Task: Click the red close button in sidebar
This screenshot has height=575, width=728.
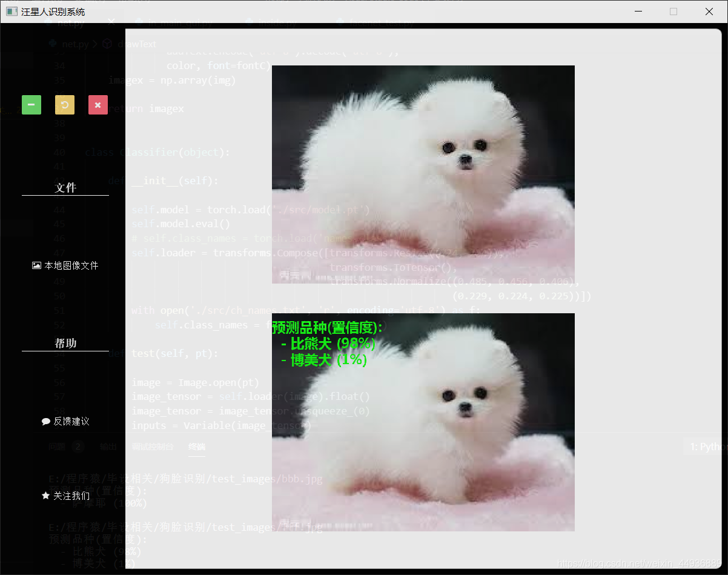Action: pos(98,105)
